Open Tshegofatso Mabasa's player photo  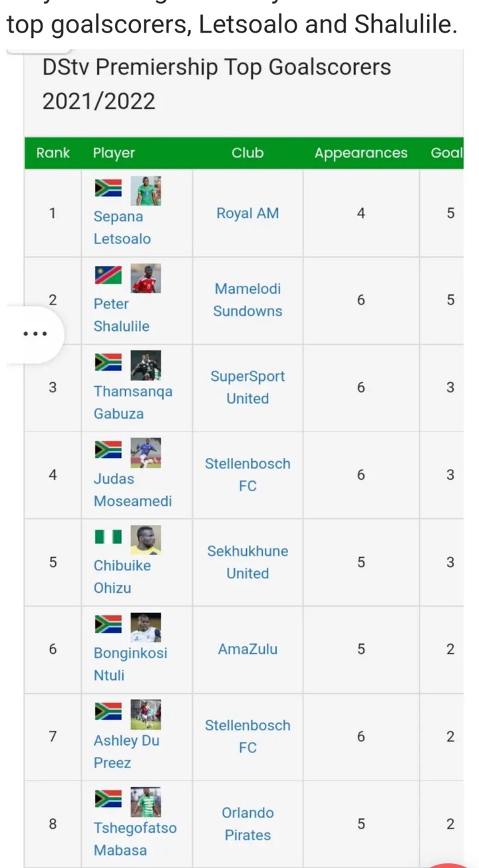point(145,802)
